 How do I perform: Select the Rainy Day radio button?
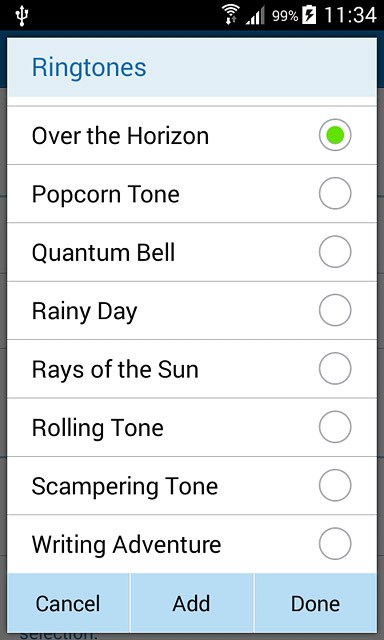coord(335,310)
